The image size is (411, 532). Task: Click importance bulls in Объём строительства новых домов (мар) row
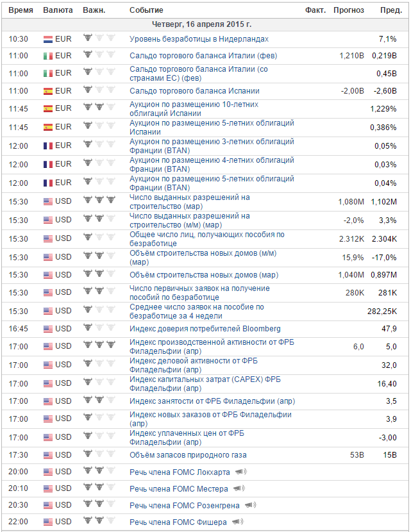click(x=99, y=273)
